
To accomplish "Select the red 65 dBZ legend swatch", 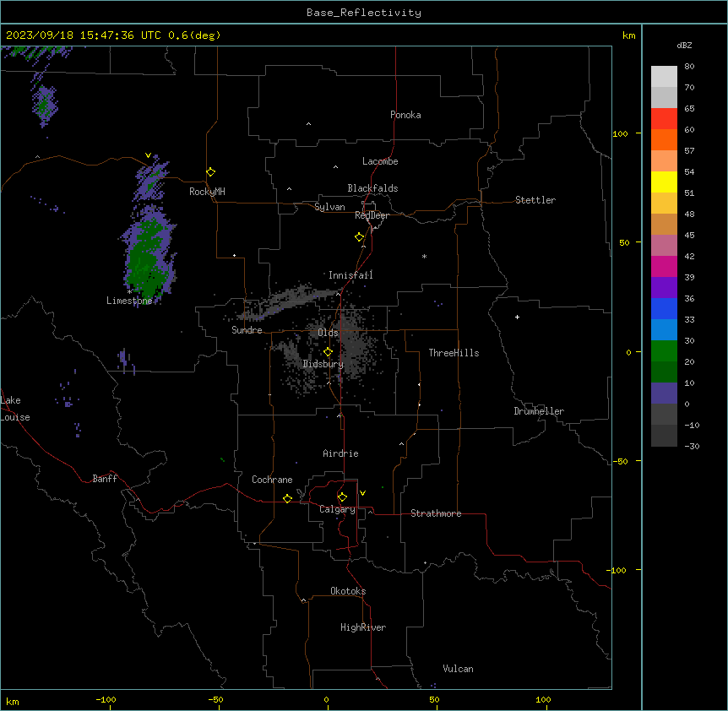I will [664, 118].
